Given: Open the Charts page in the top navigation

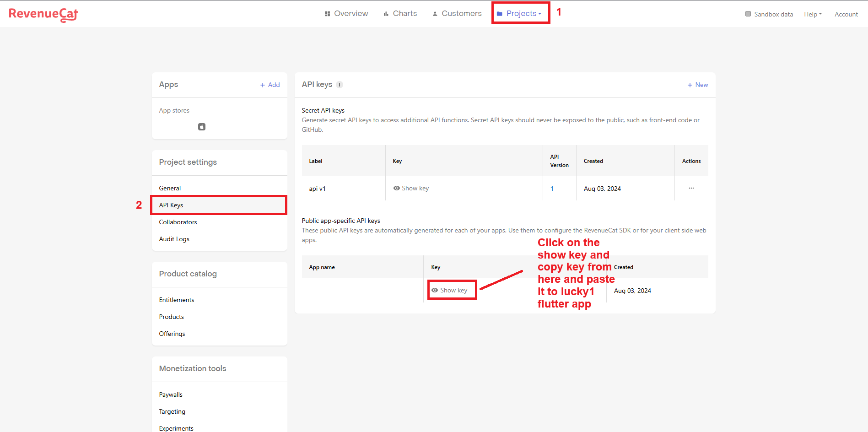Looking at the screenshot, I should coord(400,14).
